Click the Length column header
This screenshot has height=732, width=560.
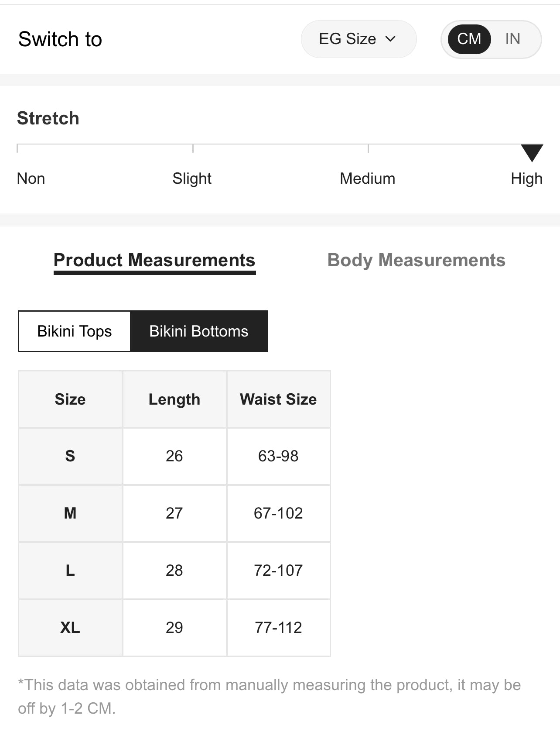point(174,399)
